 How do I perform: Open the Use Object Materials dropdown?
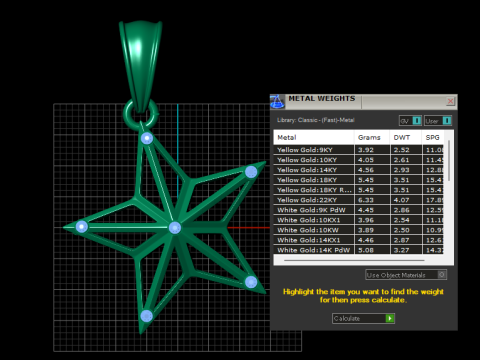click(x=406, y=275)
